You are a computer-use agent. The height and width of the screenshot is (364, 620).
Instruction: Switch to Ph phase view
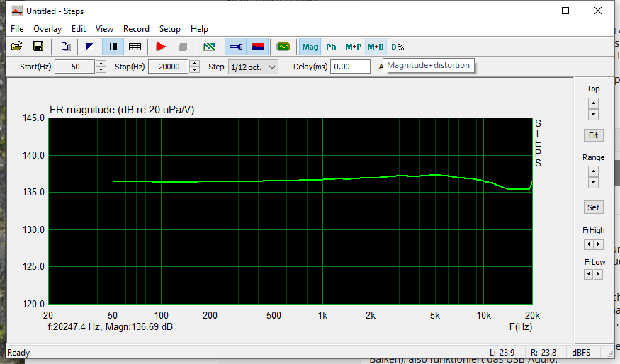(x=331, y=47)
